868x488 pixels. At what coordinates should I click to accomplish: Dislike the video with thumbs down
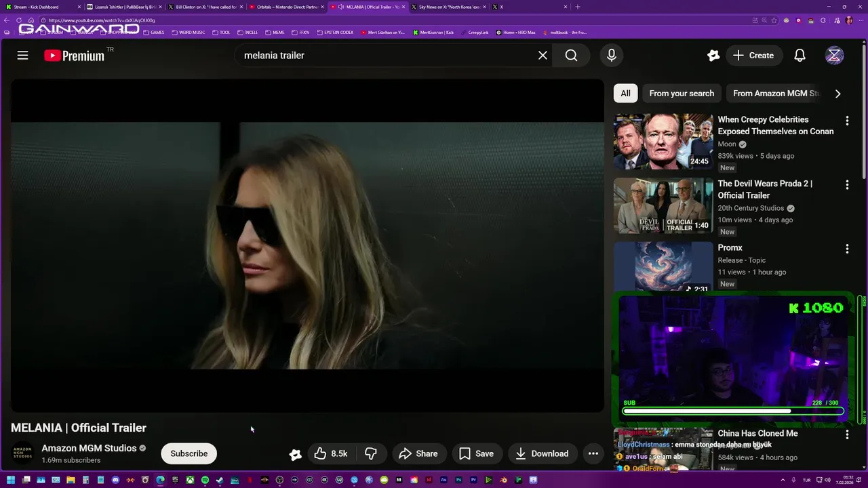click(x=371, y=453)
